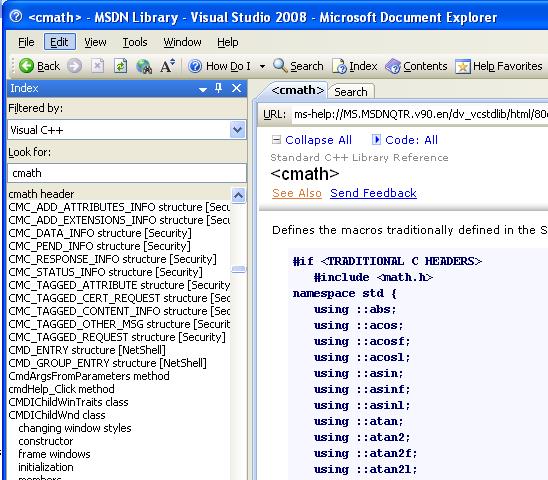Select CMC_TAGGED_ATTRIBUTE structure entry
Viewport: 548px width, 480px height.
119,285
